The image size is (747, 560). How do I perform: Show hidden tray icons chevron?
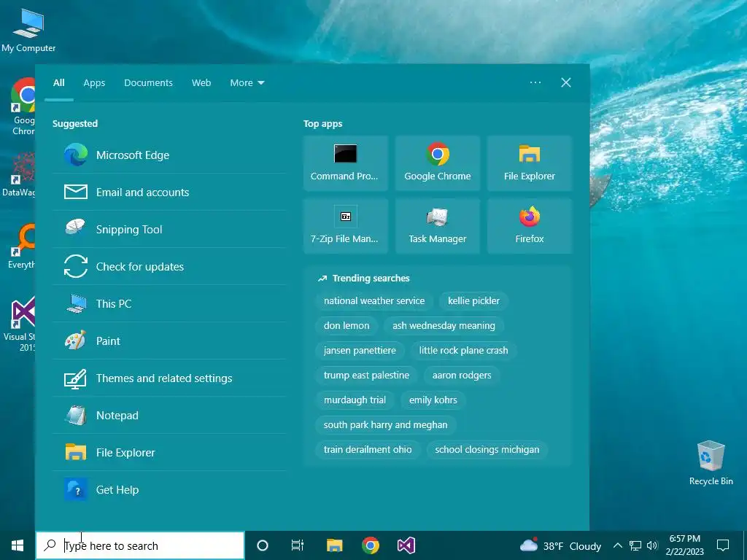(617, 545)
